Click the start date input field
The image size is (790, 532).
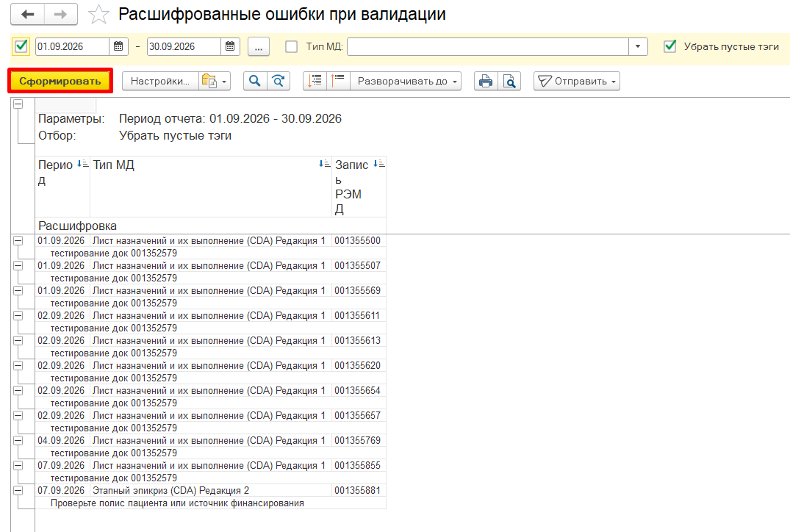point(72,46)
